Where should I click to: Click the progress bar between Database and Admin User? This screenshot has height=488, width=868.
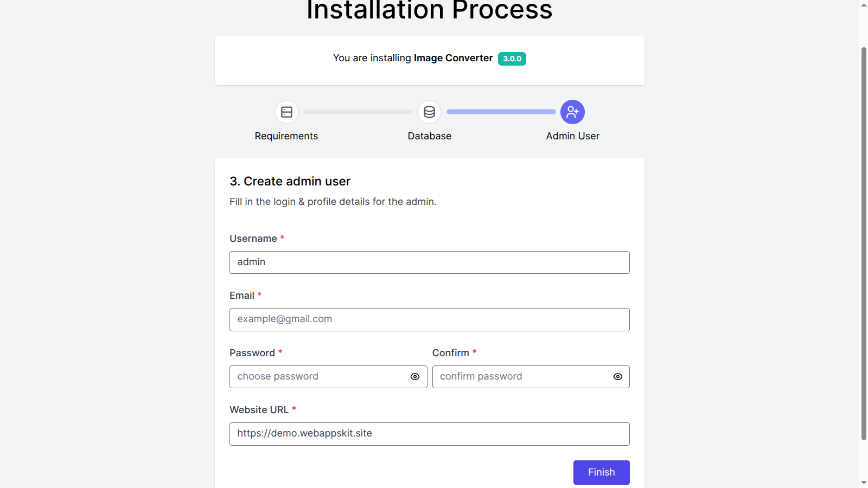(501, 112)
